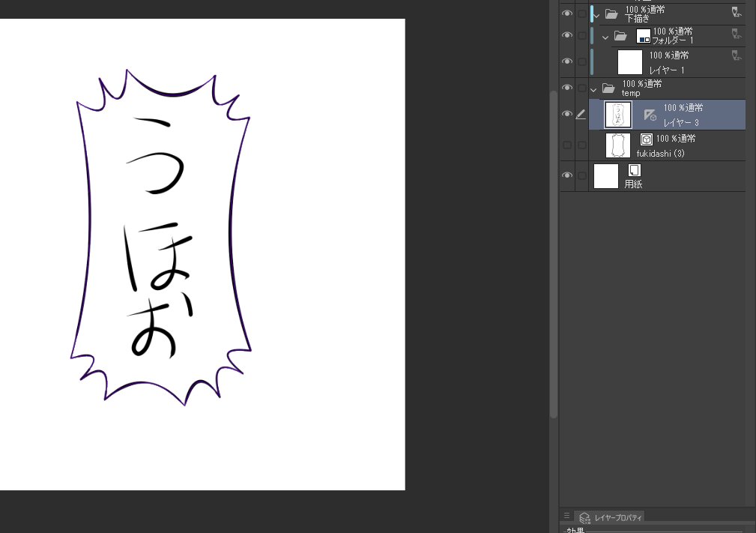The image size is (756, 533).
Task: Collapse the フォルダー 1 folder chevron
Action: (x=605, y=37)
